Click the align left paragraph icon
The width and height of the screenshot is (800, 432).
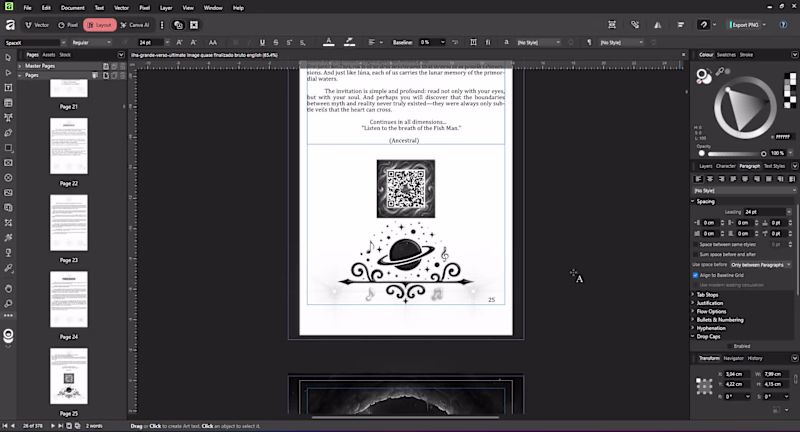tap(697, 179)
